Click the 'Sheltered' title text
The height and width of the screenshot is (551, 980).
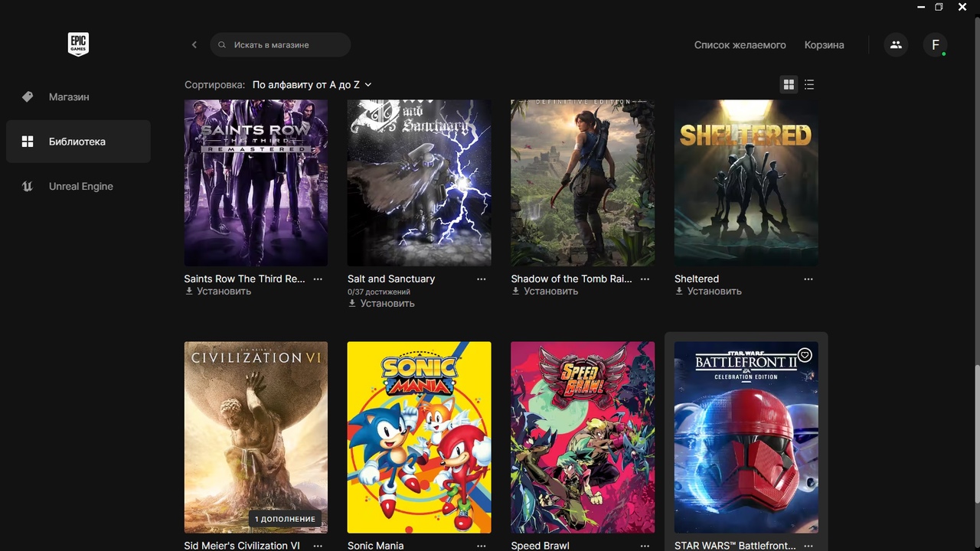[697, 279]
